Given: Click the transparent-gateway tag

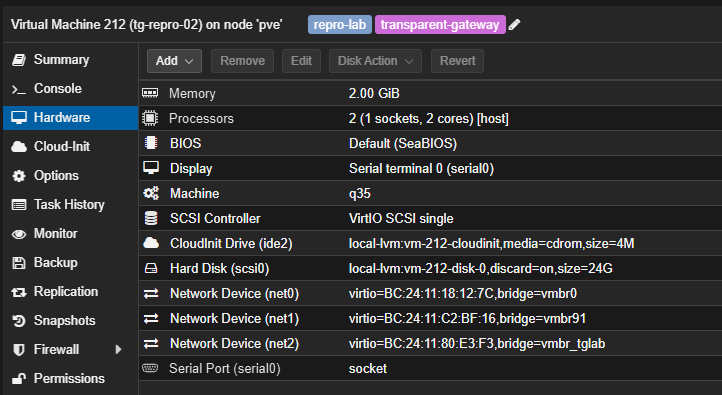Looking at the screenshot, I should (440, 24).
